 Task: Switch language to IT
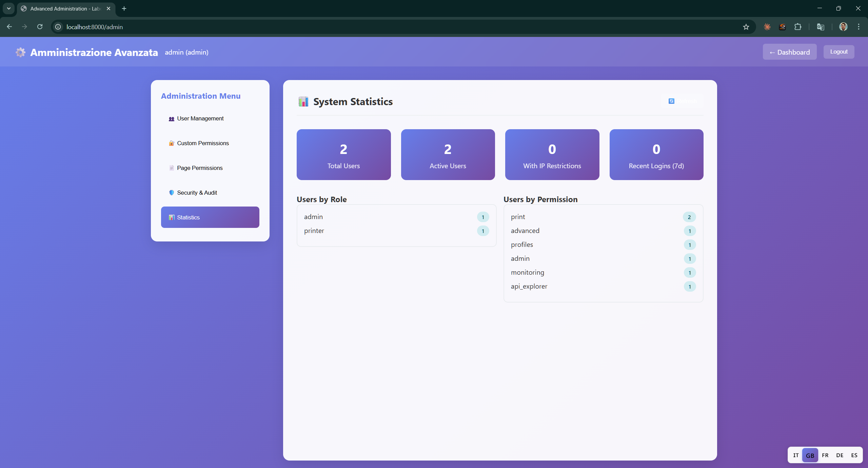pos(796,455)
